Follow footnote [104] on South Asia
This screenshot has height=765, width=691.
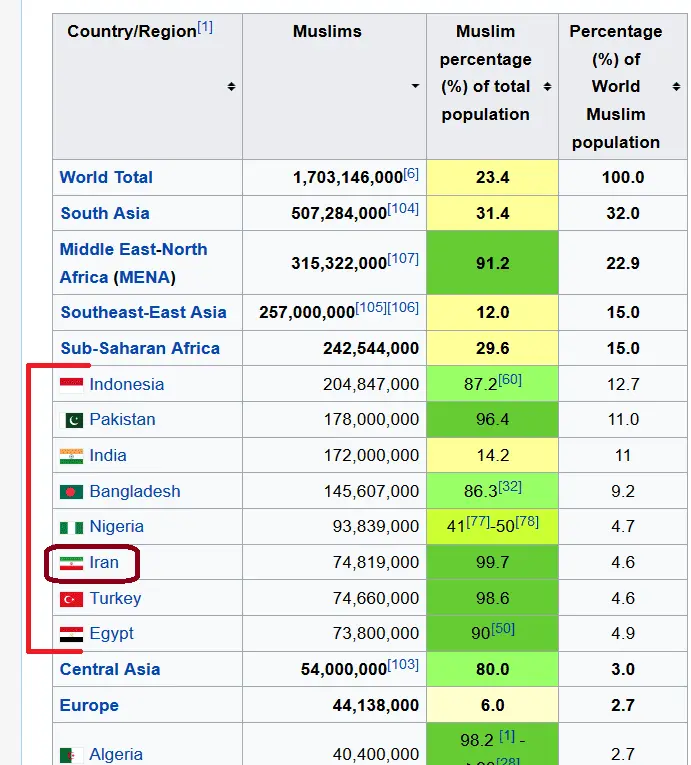(403, 209)
